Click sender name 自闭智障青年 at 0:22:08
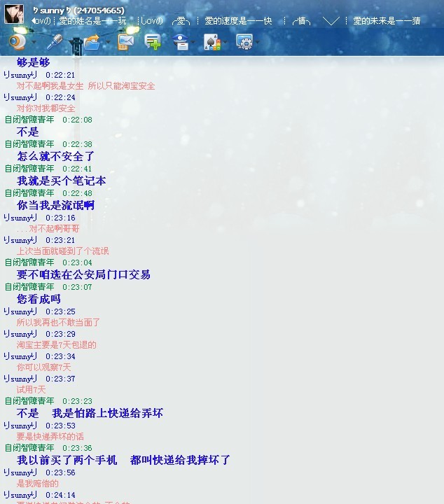The image size is (444, 504). point(29,120)
